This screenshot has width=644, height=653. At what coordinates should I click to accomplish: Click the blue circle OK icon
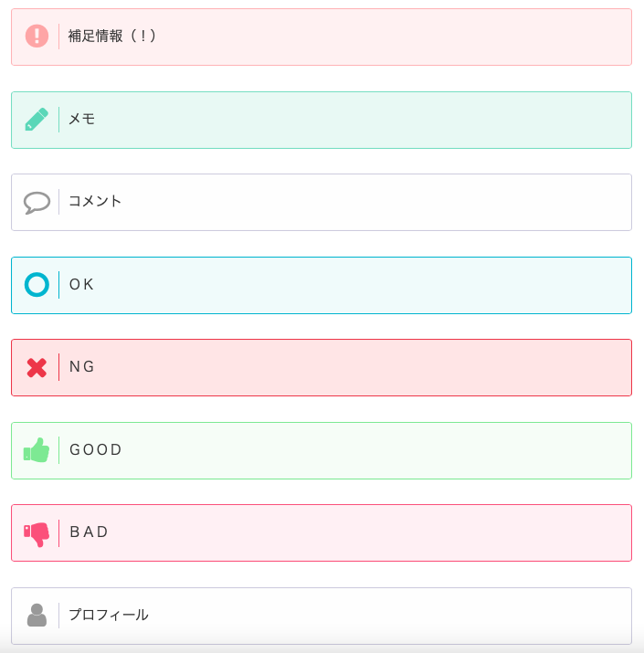tap(37, 285)
